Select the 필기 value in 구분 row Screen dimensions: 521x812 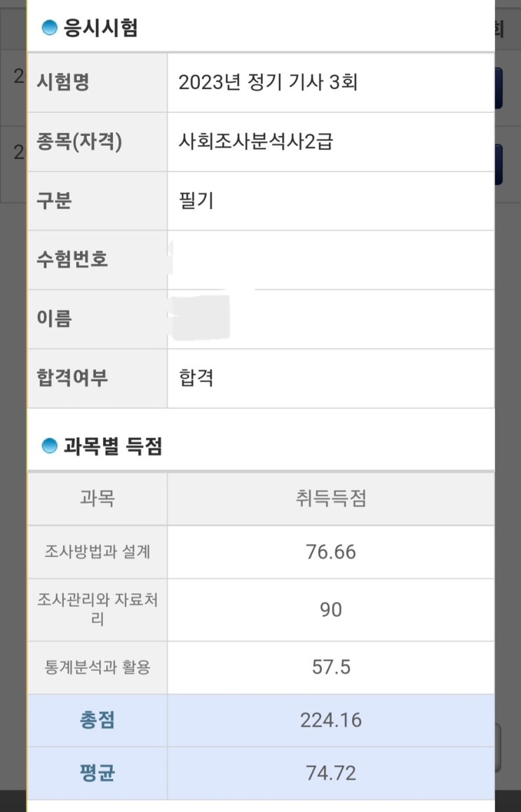pos(196,201)
